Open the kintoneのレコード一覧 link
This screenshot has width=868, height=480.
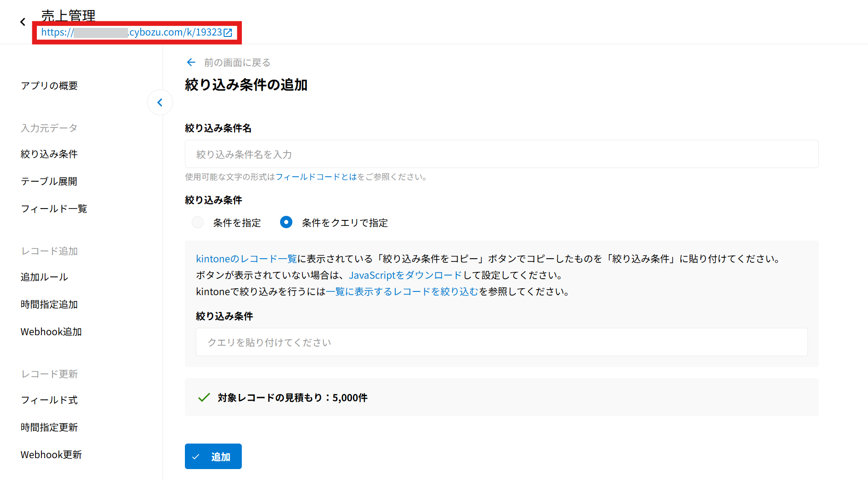tap(246, 259)
